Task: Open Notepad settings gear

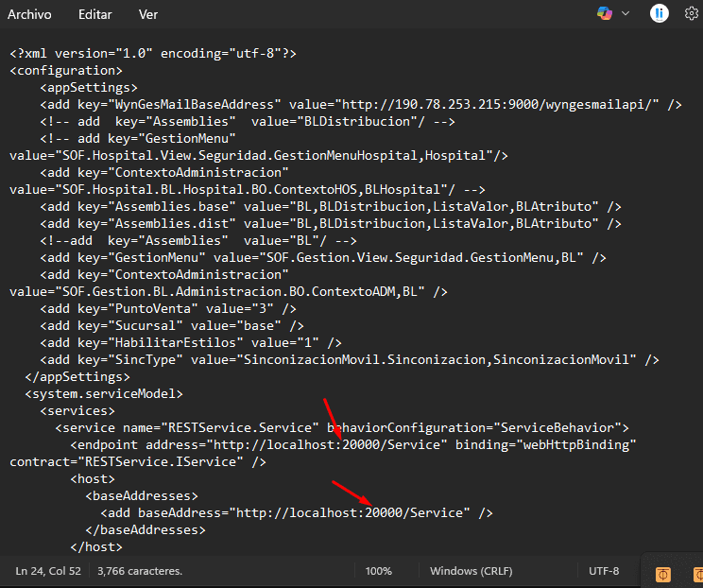Action: click(691, 14)
